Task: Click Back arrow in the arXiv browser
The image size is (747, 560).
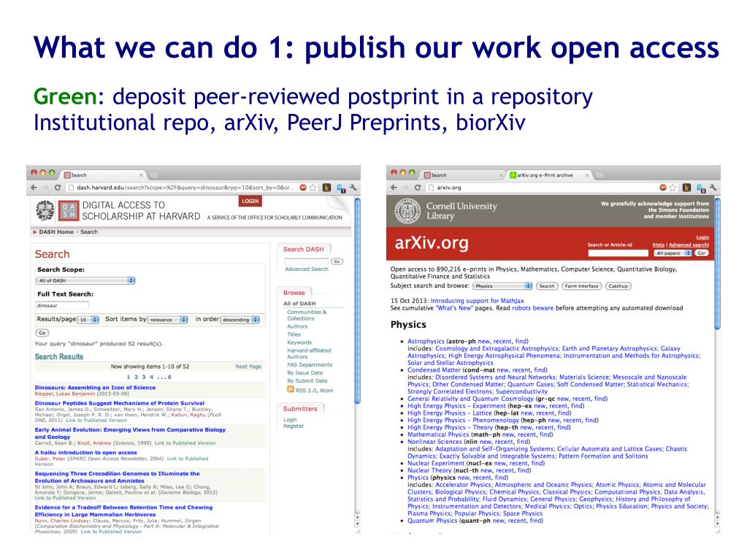Action: (x=394, y=188)
